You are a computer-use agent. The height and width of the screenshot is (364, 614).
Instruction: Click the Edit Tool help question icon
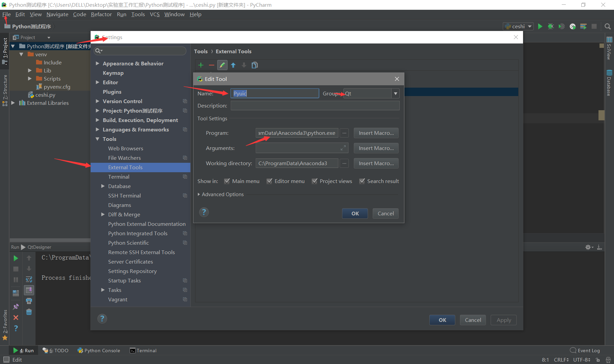coord(204,212)
